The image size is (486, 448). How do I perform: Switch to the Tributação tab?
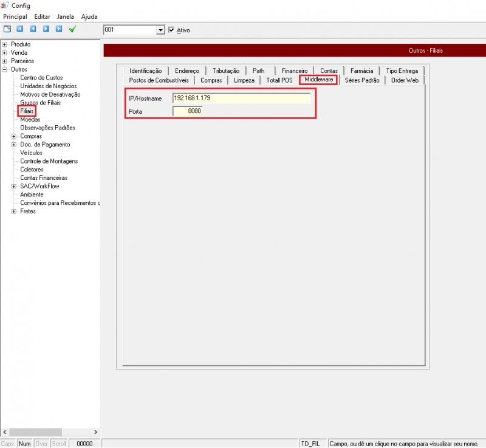(226, 71)
